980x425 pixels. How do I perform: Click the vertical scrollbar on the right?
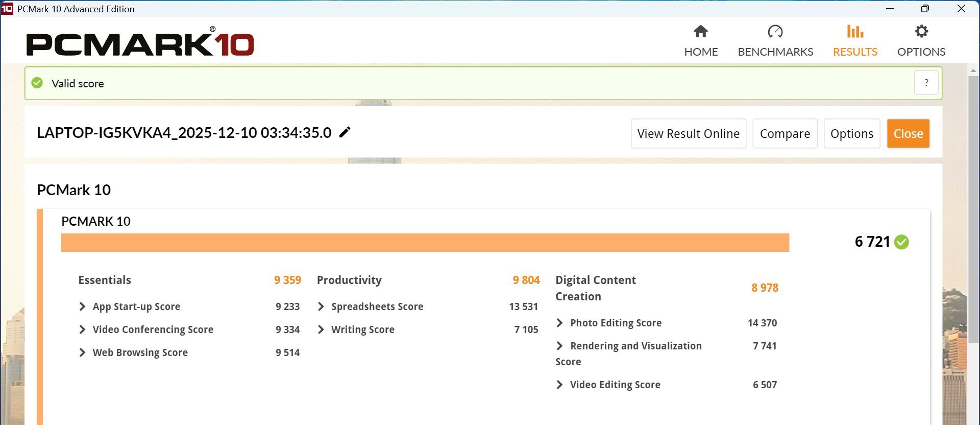(x=973, y=204)
